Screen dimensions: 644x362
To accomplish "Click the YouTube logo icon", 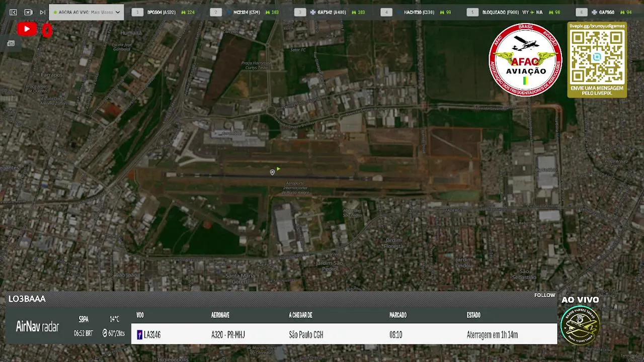I will point(27,29).
